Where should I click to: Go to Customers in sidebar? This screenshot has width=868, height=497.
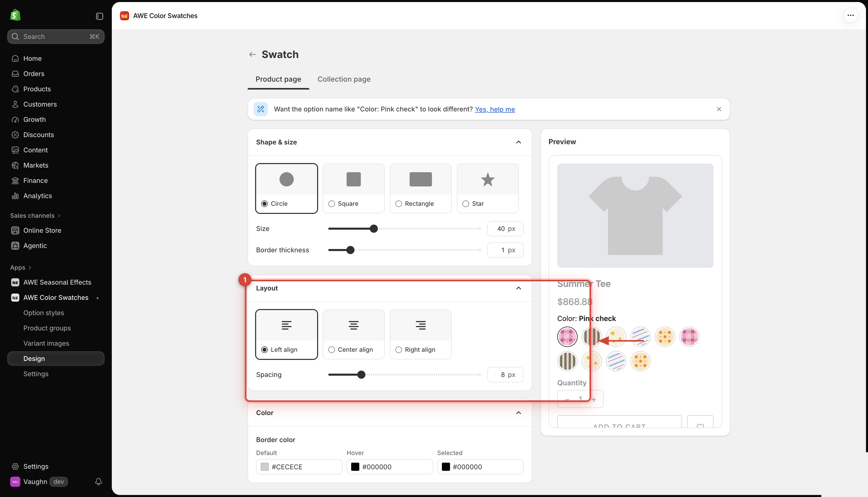coord(56,105)
